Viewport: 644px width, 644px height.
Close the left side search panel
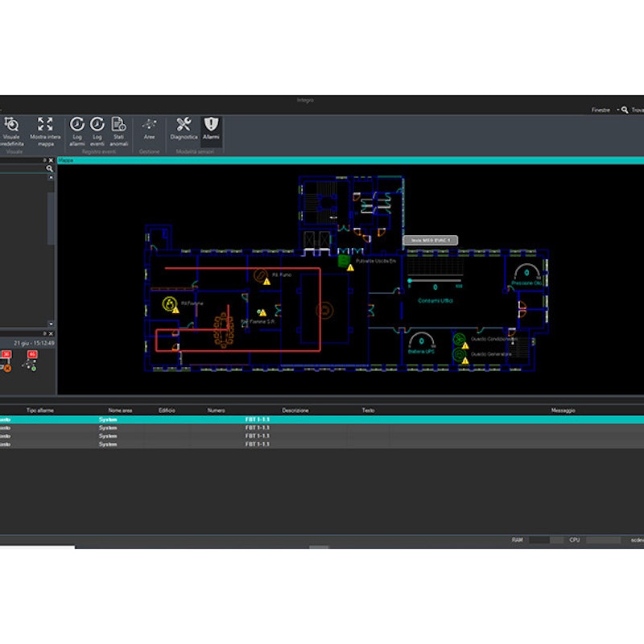point(52,161)
